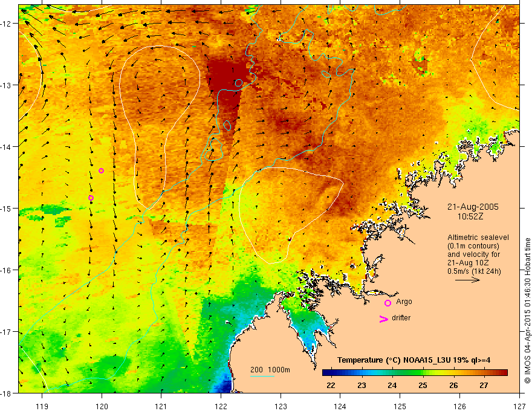Select the Argo float marker at longitude 120
The image size is (532, 411).
tap(101, 170)
